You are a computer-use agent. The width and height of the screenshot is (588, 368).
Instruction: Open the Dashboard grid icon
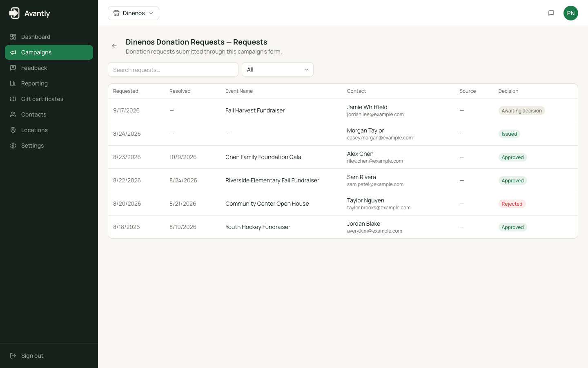[x=13, y=37]
